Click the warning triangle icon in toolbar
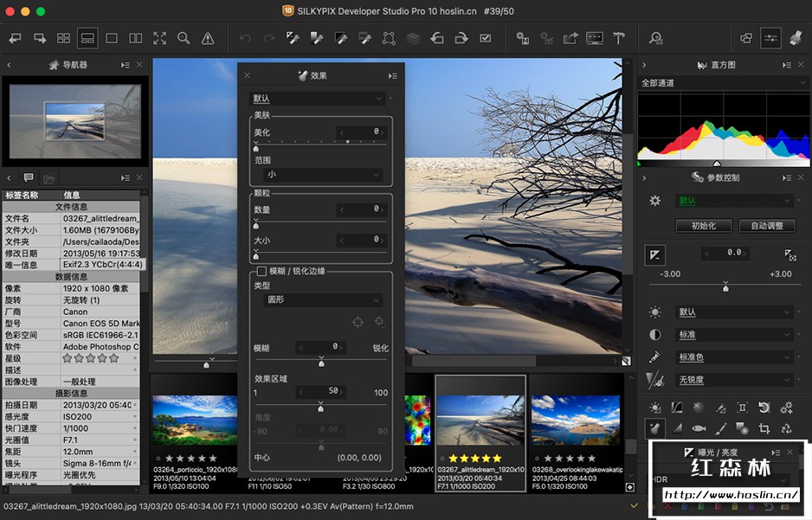The width and height of the screenshot is (812, 520). [x=208, y=38]
